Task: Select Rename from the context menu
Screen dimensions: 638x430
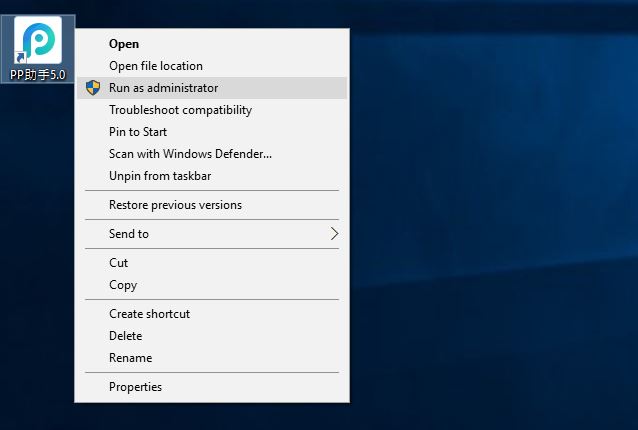Action: click(130, 358)
